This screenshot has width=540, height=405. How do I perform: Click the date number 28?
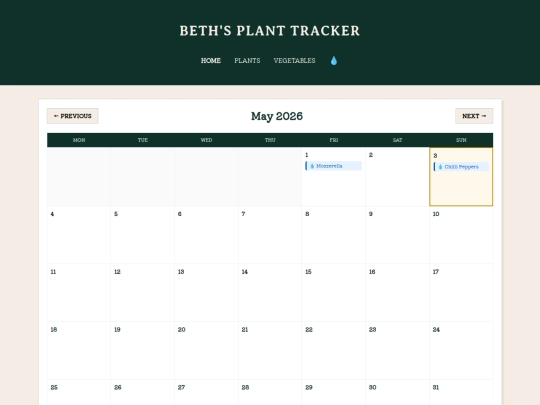(245, 387)
